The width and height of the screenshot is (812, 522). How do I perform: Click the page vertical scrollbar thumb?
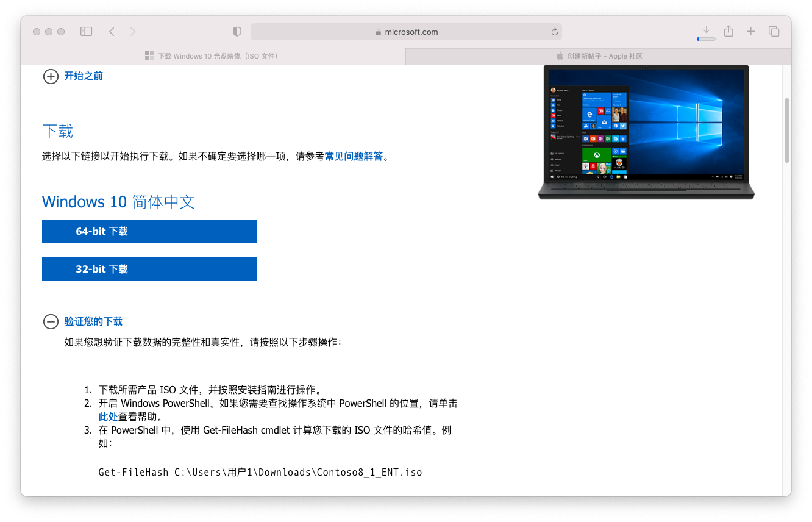click(787, 130)
